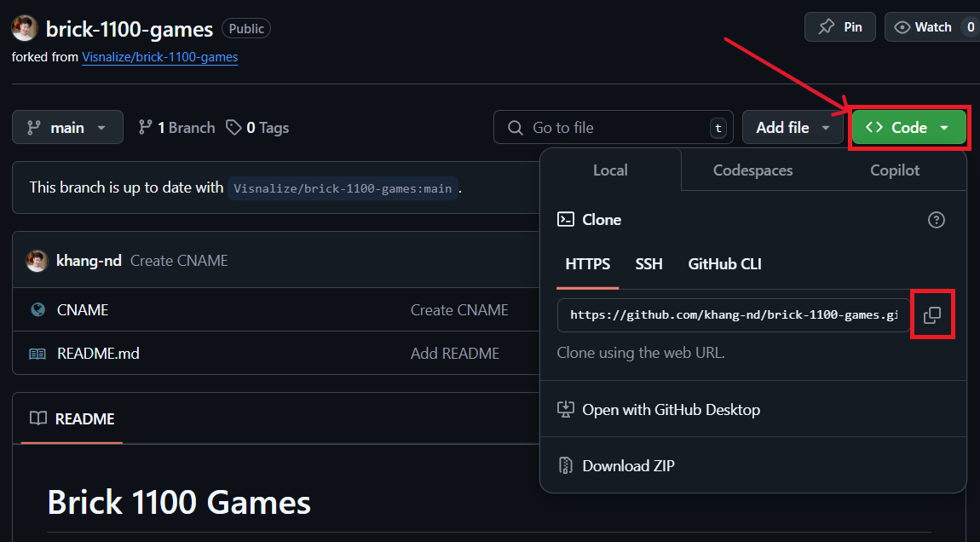Select the GitHub CLI clone option

[x=724, y=264]
